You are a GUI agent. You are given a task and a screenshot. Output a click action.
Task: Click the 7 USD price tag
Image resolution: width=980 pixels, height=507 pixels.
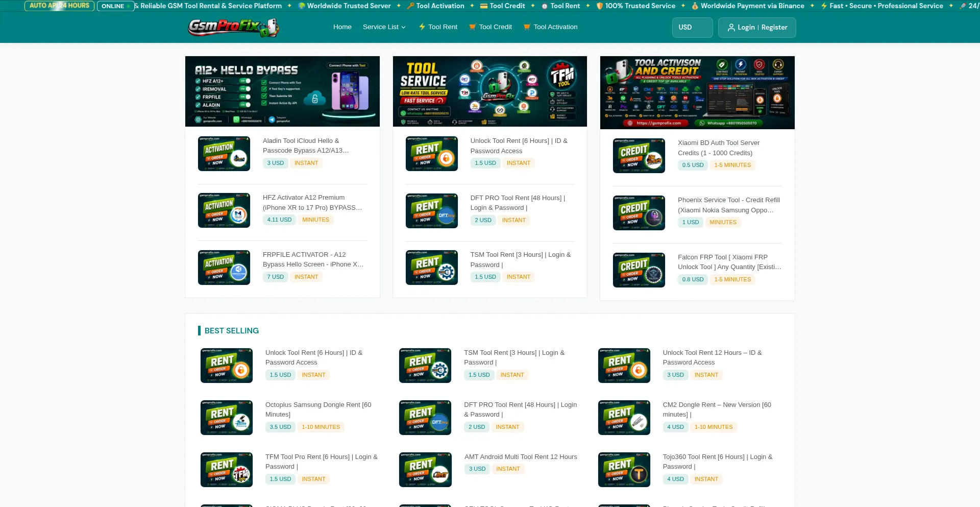(276, 277)
